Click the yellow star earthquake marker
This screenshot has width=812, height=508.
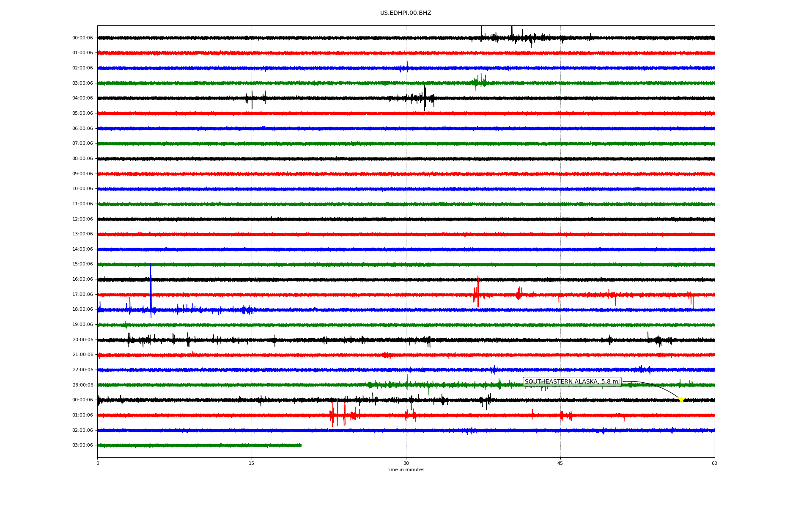coord(681,400)
